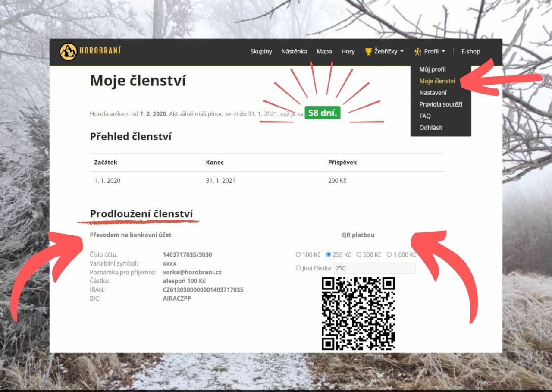Click the bold date 7. 2. 2020
552x392 pixels.
(153, 114)
